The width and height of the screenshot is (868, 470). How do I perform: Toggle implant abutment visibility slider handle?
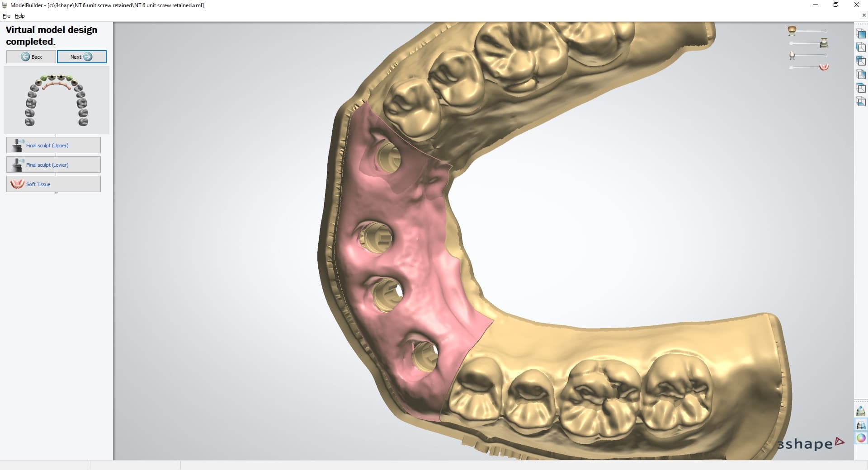791,43
